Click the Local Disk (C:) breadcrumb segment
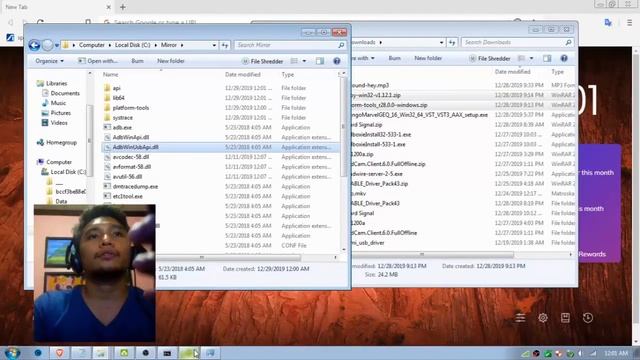This screenshot has width=640, height=360. pos(132,45)
